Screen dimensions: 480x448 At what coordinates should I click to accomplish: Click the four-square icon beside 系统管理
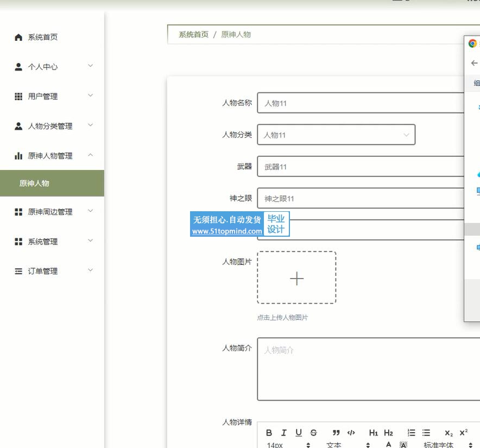tap(18, 242)
